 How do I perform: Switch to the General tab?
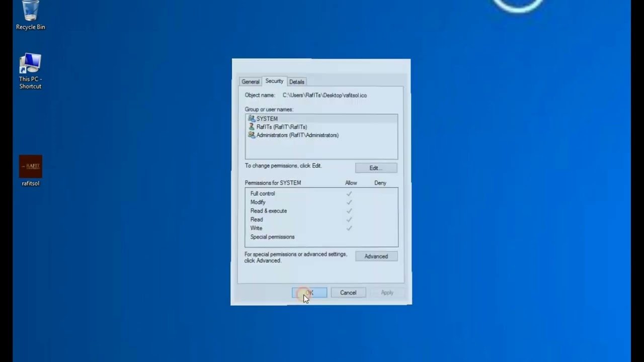250,81
